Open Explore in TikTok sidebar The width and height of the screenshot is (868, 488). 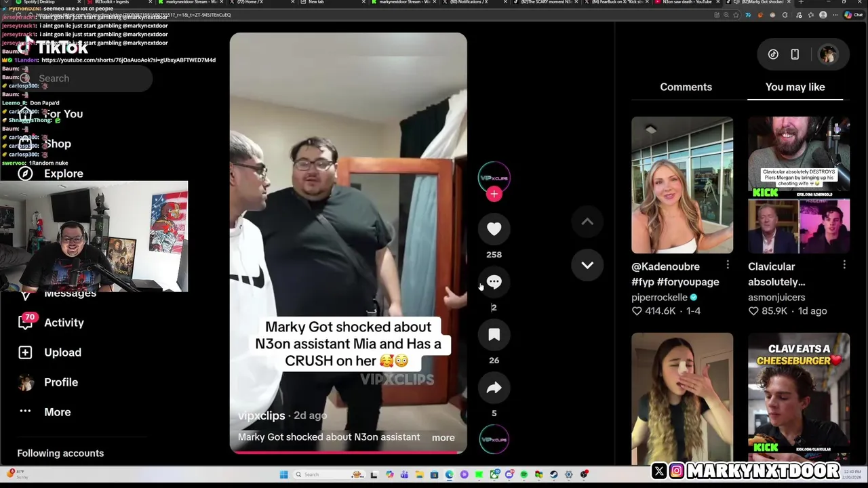tap(64, 174)
